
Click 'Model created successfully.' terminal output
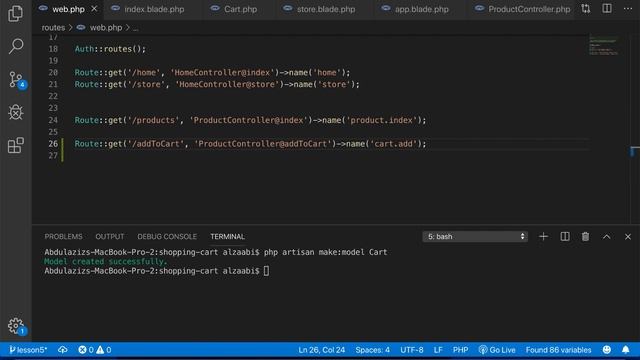106,262
